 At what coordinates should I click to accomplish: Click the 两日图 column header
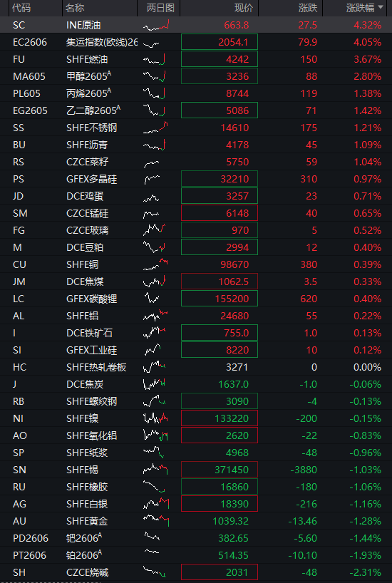pos(160,8)
